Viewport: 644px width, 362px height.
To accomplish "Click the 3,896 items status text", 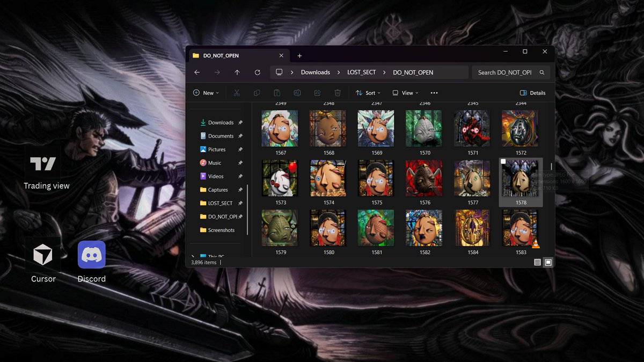I will coord(204,263).
